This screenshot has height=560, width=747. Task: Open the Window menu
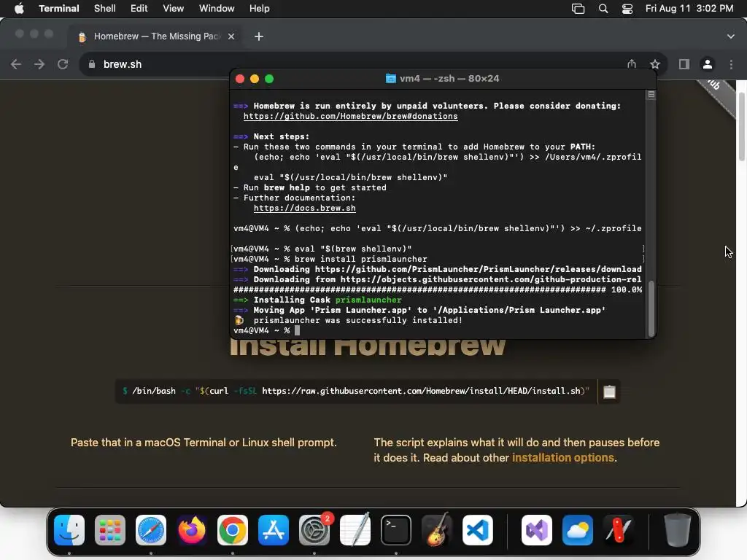click(x=216, y=9)
